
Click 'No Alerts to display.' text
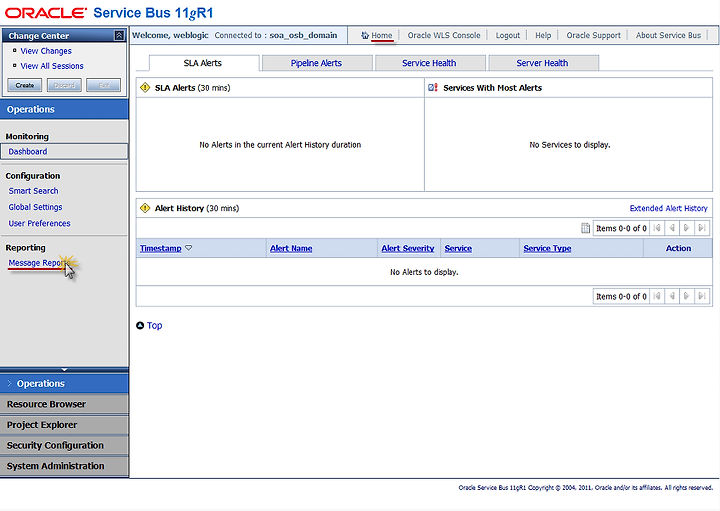pos(424,272)
